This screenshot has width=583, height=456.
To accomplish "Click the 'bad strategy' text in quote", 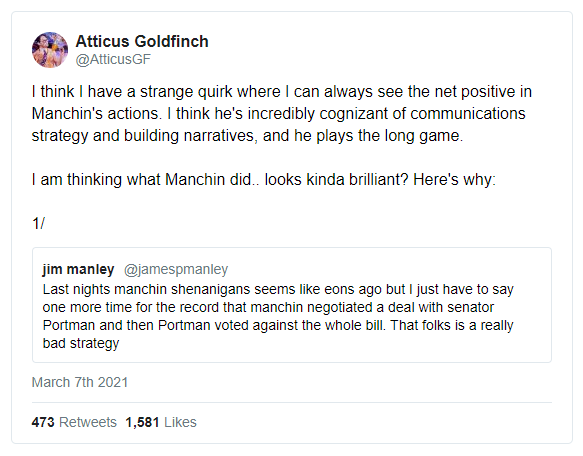I will [x=81, y=343].
